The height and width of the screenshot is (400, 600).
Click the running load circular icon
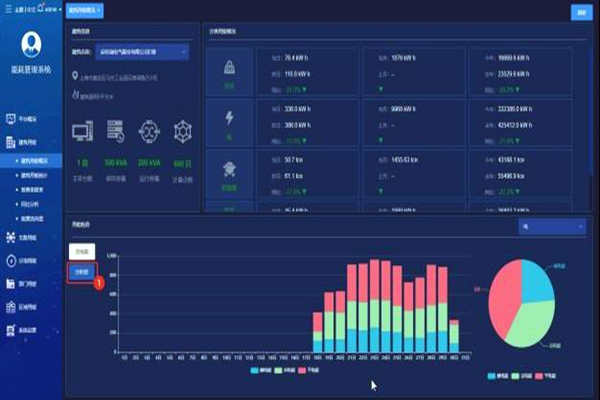(149, 132)
